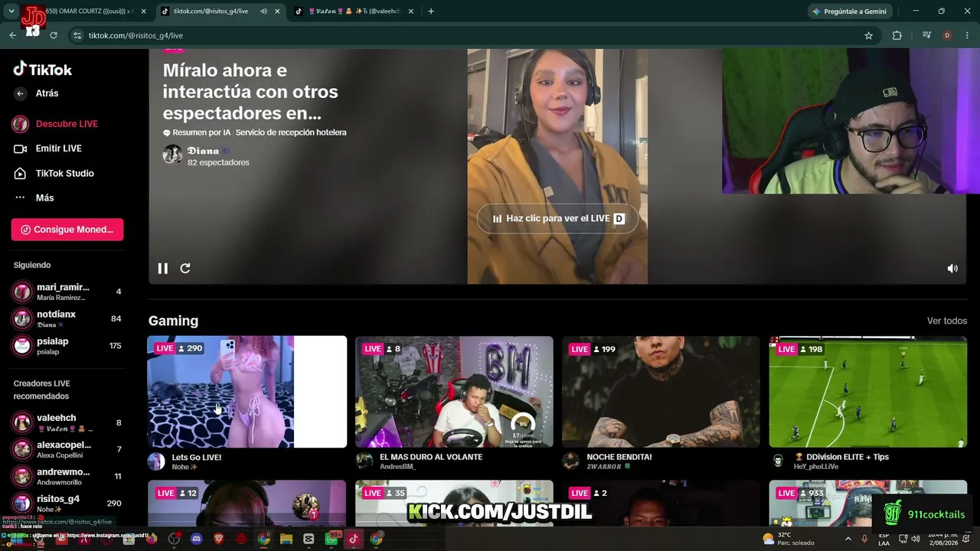Open the Chrome profile D avatar
This screenshot has height=551, width=980.
tap(947, 35)
